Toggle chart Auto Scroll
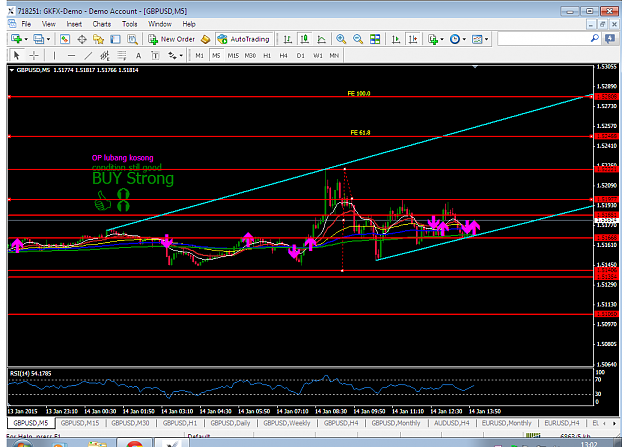The width and height of the screenshot is (625, 447). (396, 39)
